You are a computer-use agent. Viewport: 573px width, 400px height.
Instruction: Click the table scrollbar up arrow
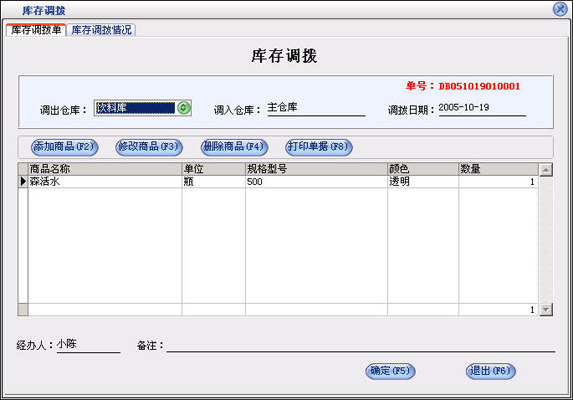[x=546, y=170]
